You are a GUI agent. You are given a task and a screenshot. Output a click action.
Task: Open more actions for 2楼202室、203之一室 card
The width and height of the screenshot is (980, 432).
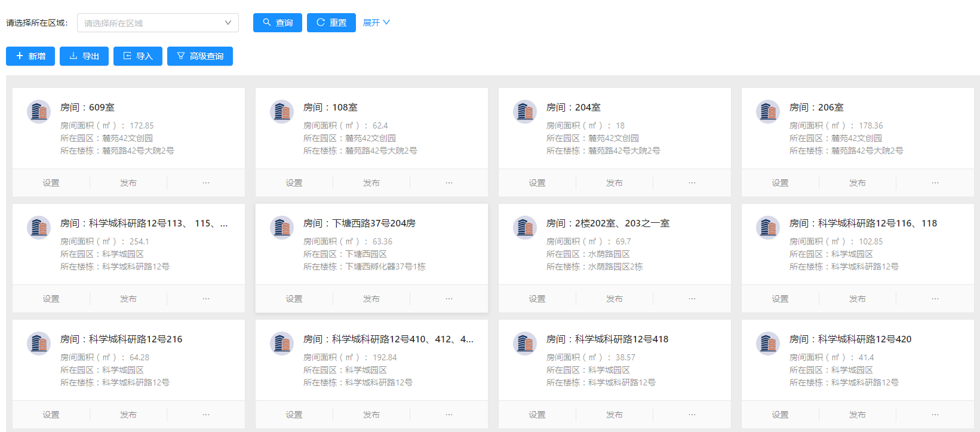click(x=692, y=299)
